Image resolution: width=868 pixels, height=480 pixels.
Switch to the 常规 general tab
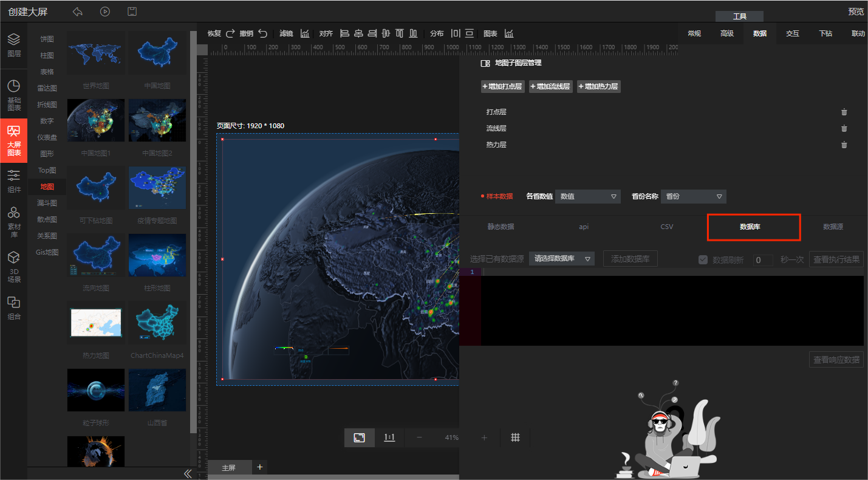694,33
